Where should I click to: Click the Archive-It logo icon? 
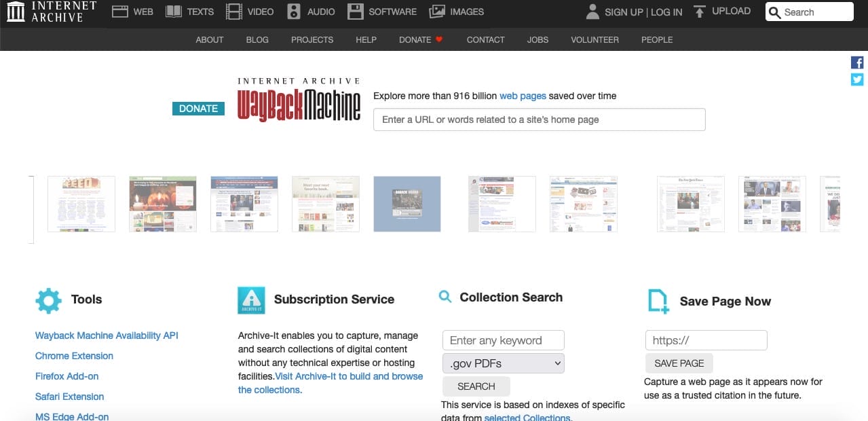(251, 299)
